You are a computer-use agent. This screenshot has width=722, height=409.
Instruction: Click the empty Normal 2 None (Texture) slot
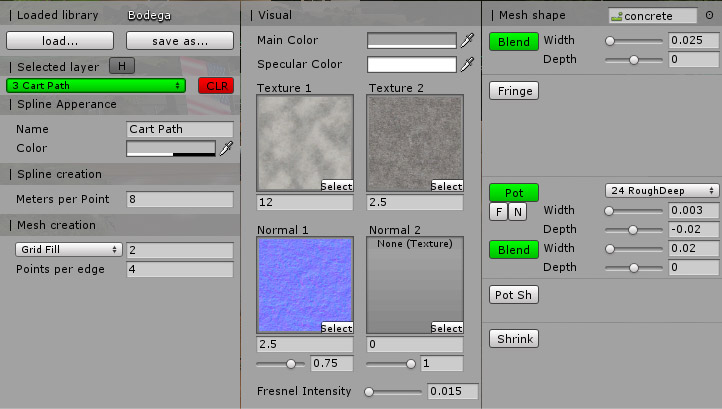tap(415, 285)
